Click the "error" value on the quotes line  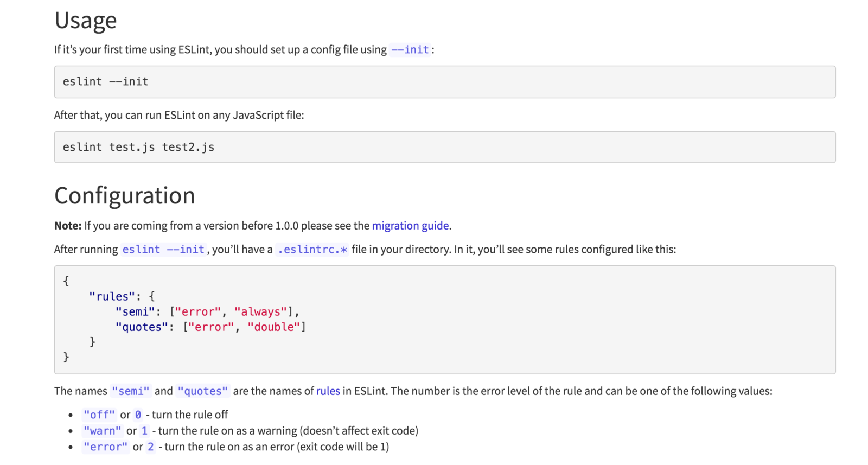pos(211,327)
